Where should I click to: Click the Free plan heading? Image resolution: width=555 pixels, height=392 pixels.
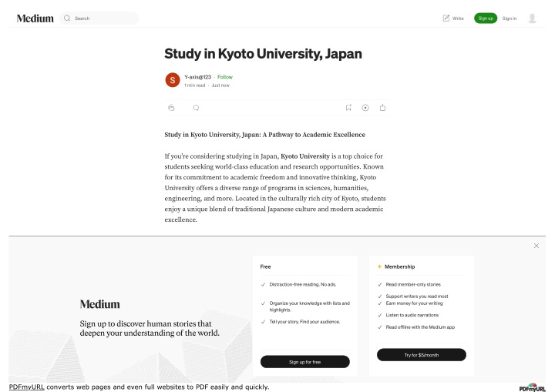[x=265, y=266]
